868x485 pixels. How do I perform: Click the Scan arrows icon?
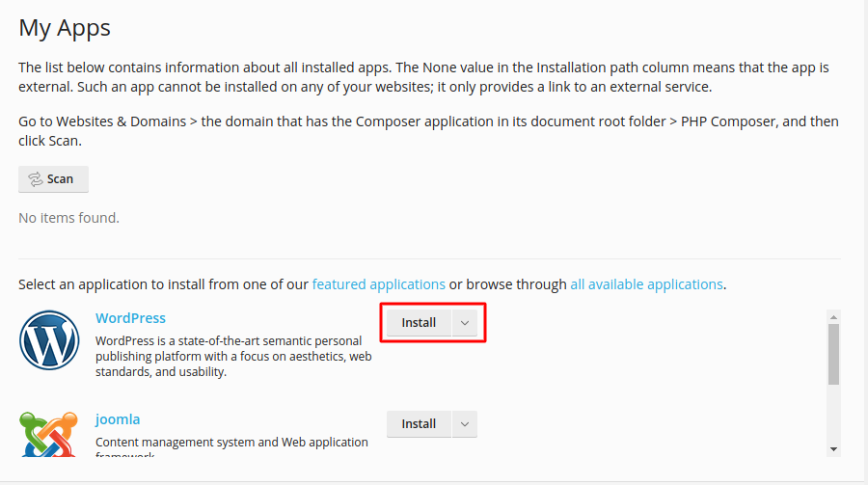[x=36, y=179]
